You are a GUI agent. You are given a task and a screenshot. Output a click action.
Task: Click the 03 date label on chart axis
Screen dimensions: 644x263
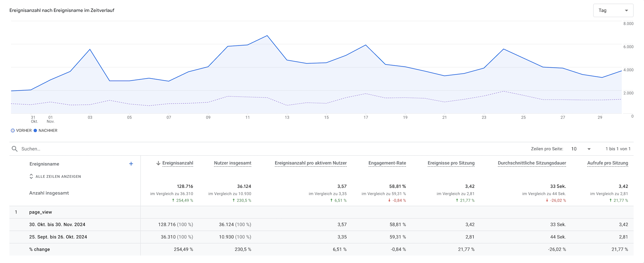(90, 117)
